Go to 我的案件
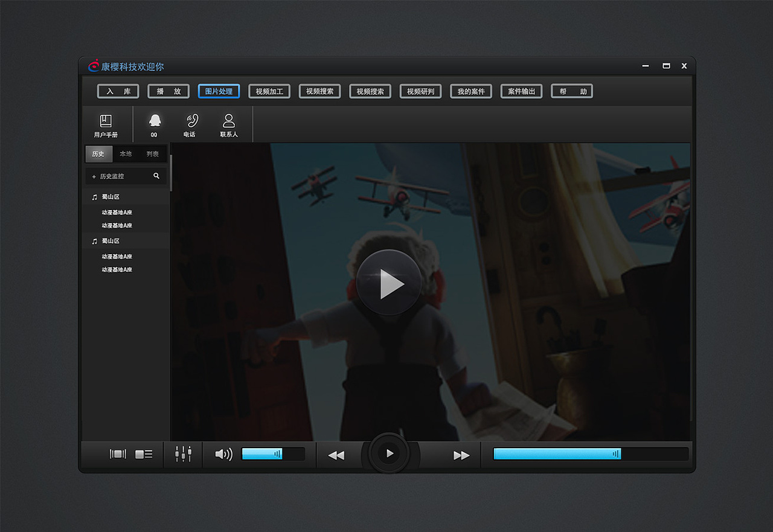Image resolution: width=773 pixels, height=532 pixels. (471, 91)
